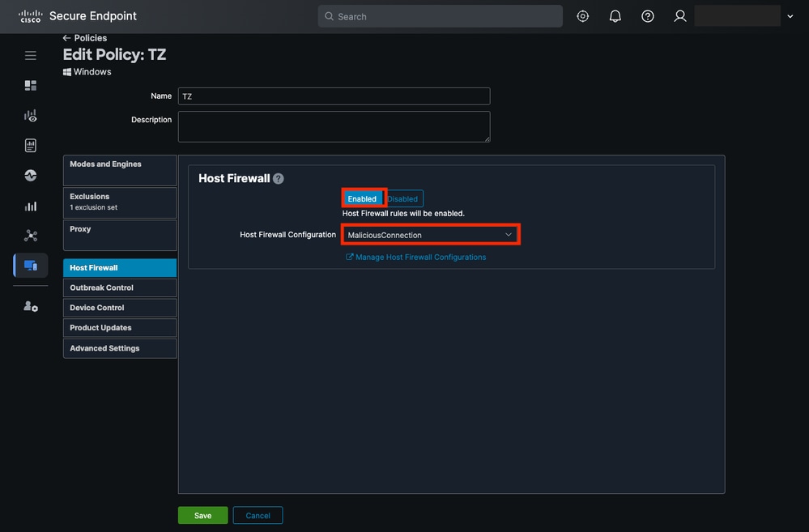Open Manage Host Firewall Configurations link
Image resolution: width=809 pixels, height=532 pixels.
(x=416, y=257)
